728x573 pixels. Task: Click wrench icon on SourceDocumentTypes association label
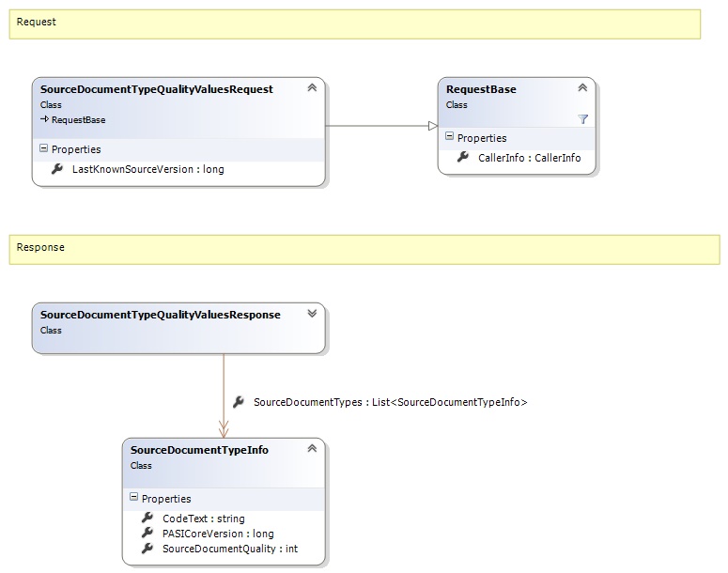click(239, 402)
